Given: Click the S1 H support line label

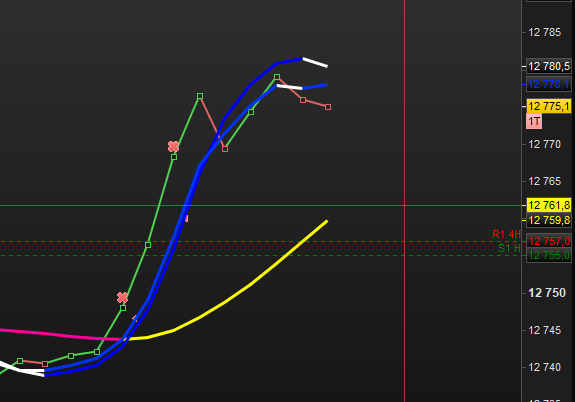Looking at the screenshot, I should (509, 248).
